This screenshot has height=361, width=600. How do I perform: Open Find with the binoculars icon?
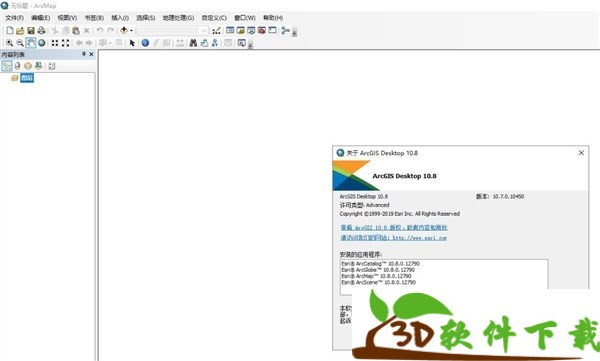[x=193, y=43]
